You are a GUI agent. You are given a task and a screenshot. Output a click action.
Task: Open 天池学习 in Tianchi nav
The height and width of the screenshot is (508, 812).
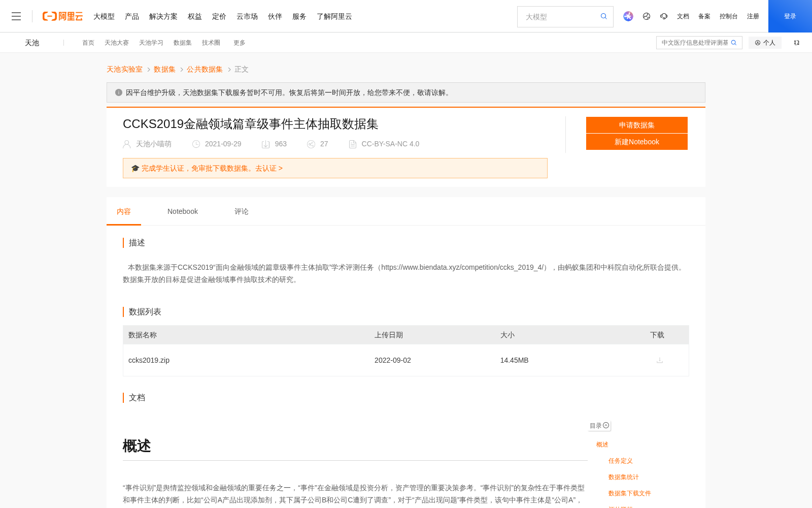pos(151,43)
